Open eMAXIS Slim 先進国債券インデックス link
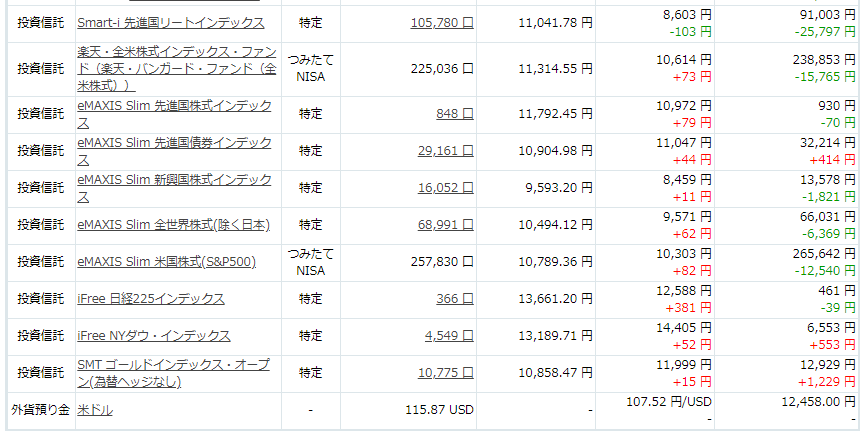The width and height of the screenshot is (866, 435). tap(175, 151)
